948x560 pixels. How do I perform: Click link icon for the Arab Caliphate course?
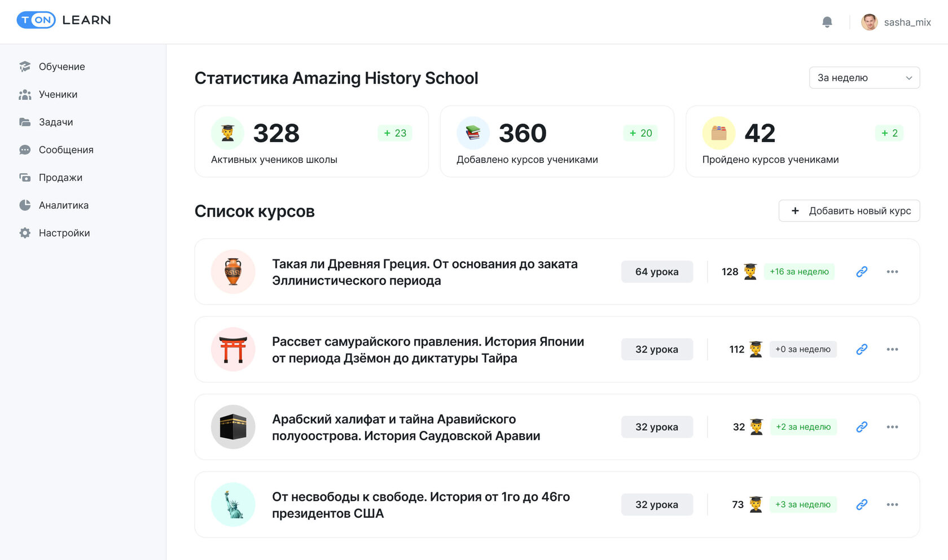[x=862, y=427]
